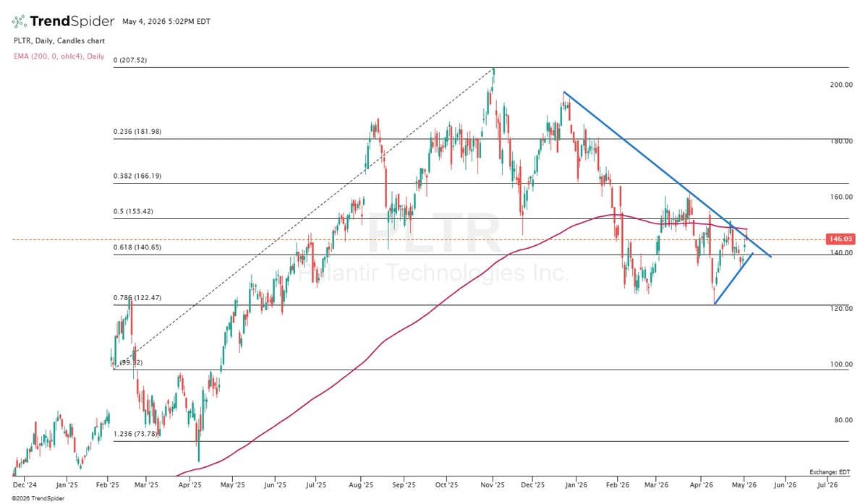Image resolution: width=868 pixels, height=504 pixels.
Task: Click the Dec '25 date axis label
Action: click(x=532, y=486)
